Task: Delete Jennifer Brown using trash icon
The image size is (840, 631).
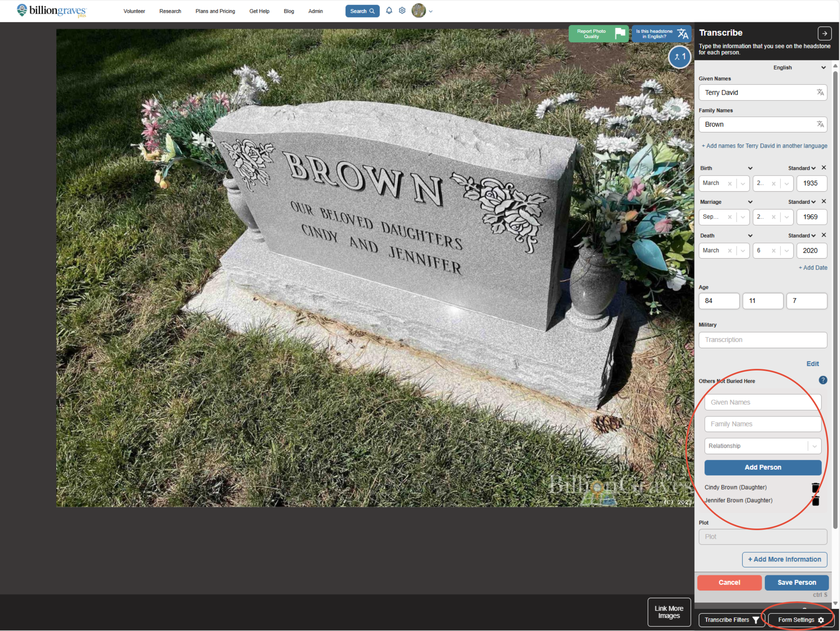Action: (x=815, y=501)
